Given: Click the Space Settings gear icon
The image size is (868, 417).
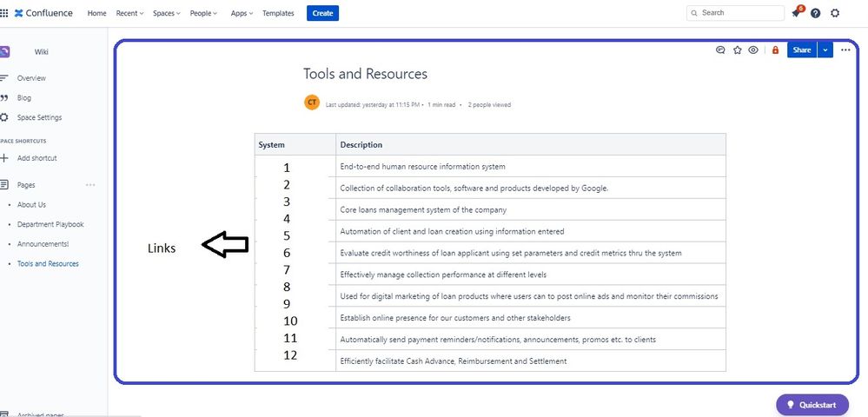Looking at the screenshot, I should click(x=3, y=117).
